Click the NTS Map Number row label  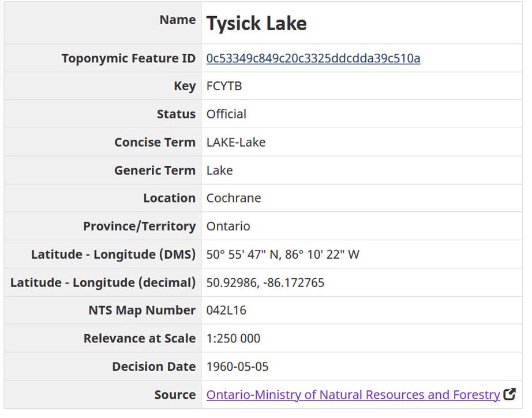(142, 311)
